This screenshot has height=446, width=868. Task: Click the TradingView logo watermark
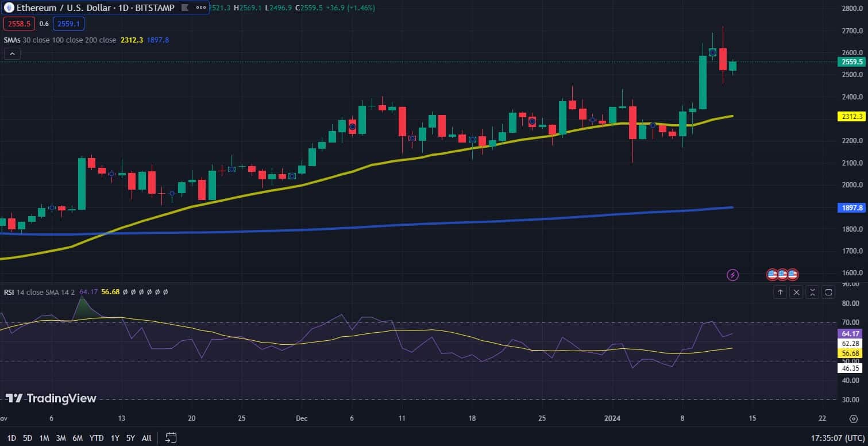click(52, 398)
